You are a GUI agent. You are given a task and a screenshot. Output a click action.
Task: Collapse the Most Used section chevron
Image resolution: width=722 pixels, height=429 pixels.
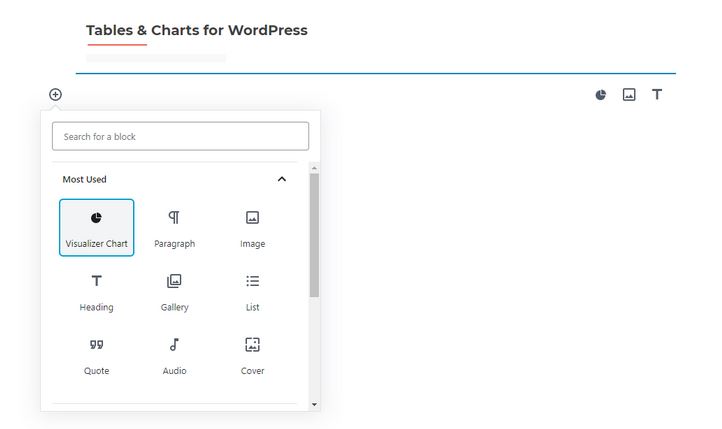tap(282, 179)
